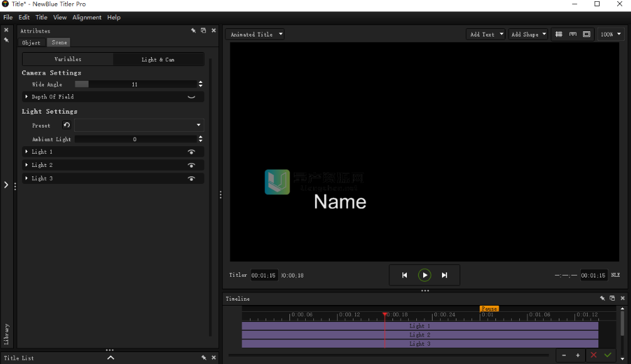The image size is (631, 364).
Task: Hide Light 2 using its eye icon
Action: 191,165
